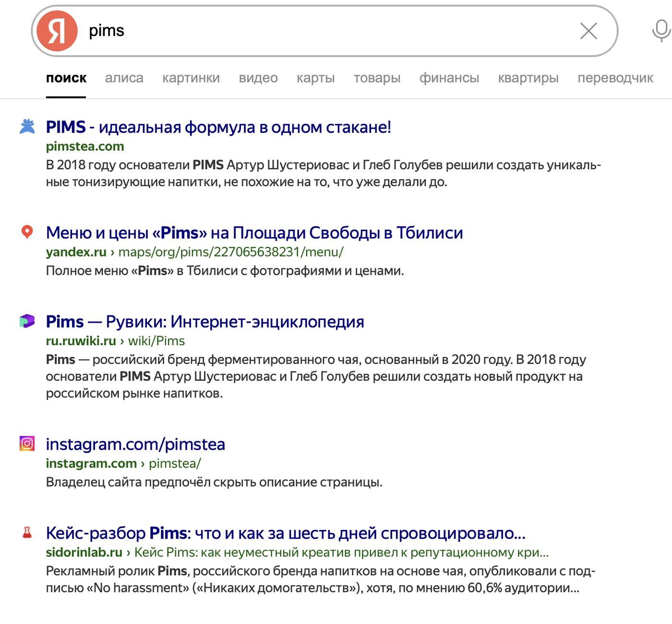Viewport: 672px width, 624px height.
Task: Click snippet Рекламный ролик Pims, российского бренда
Action: point(321,579)
